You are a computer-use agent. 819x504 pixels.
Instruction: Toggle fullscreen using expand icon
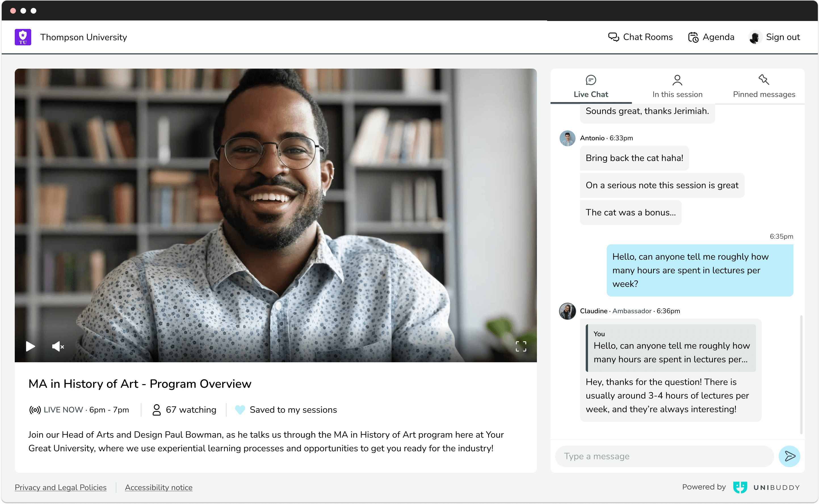(x=520, y=346)
